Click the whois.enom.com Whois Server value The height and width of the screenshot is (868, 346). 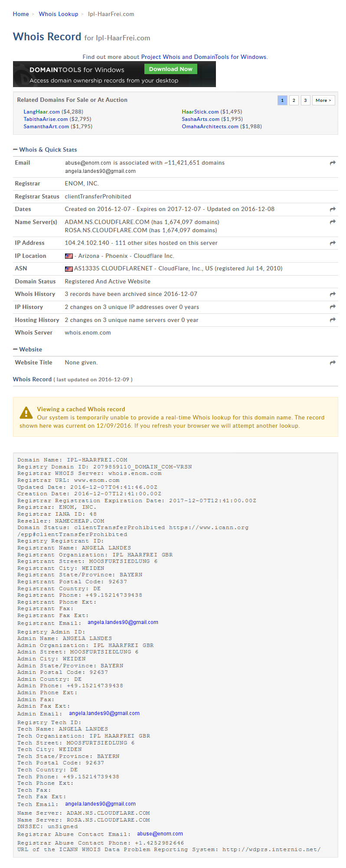[x=88, y=333]
